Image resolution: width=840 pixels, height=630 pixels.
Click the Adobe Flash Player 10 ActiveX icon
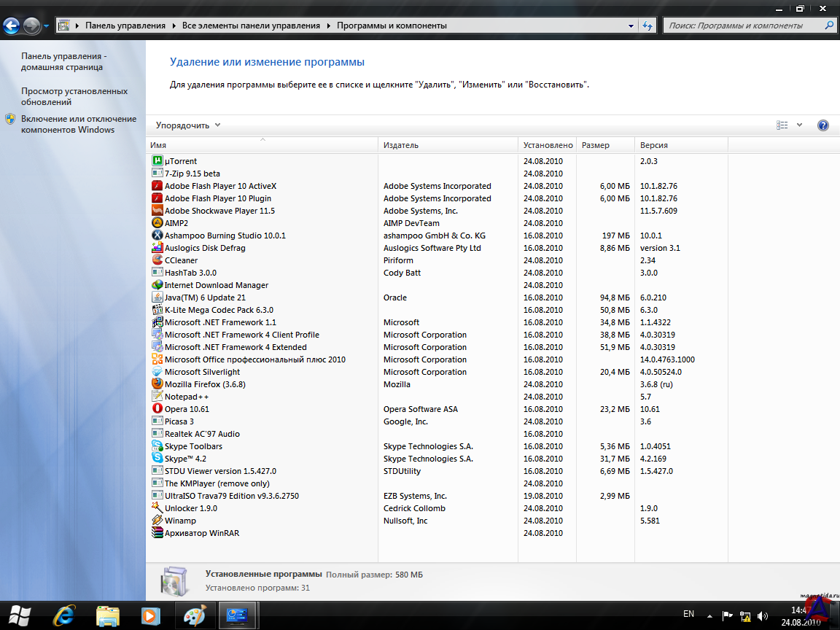[157, 186]
